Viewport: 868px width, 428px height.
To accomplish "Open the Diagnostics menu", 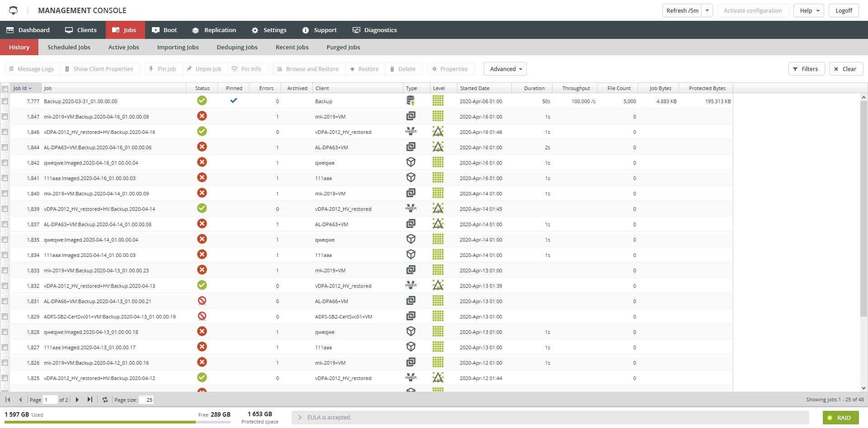I will pos(375,30).
